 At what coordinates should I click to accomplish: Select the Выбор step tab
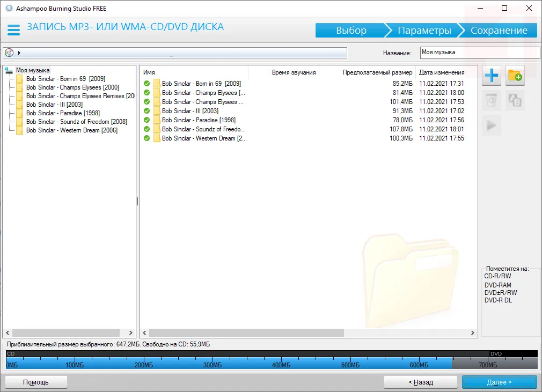click(x=351, y=31)
